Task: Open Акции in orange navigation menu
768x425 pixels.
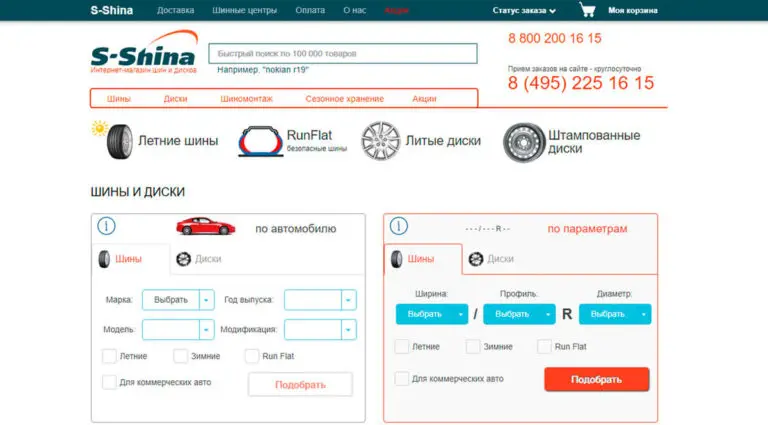Action: point(424,98)
